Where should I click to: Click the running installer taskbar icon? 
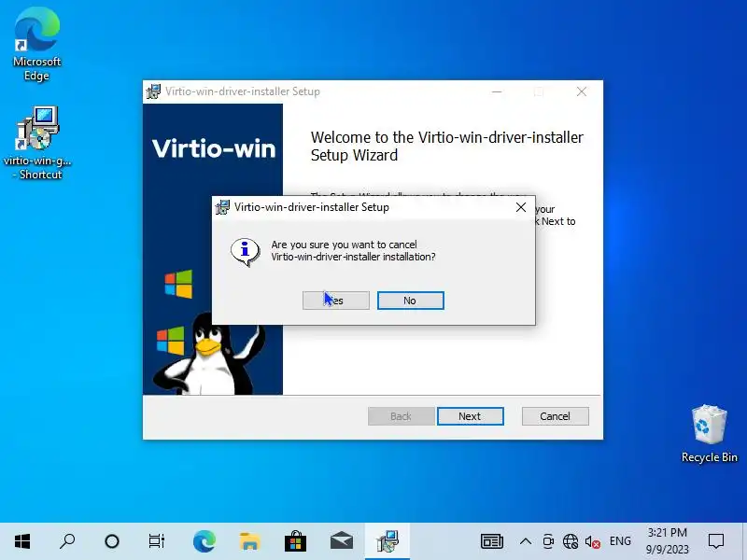(388, 541)
